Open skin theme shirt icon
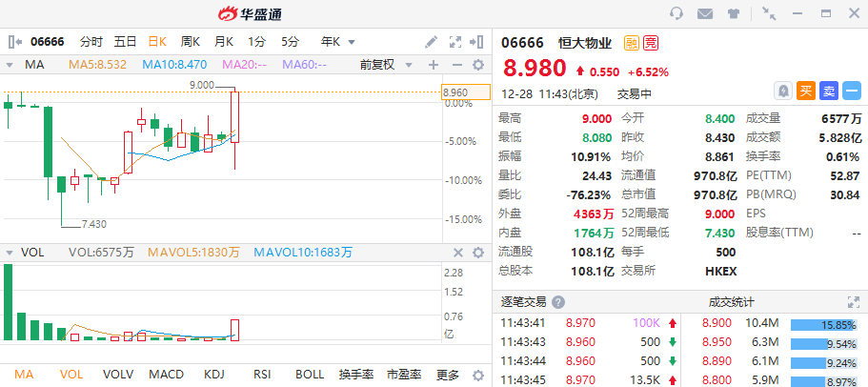Viewport: 868px width, 387px height. pyautogui.click(x=734, y=13)
